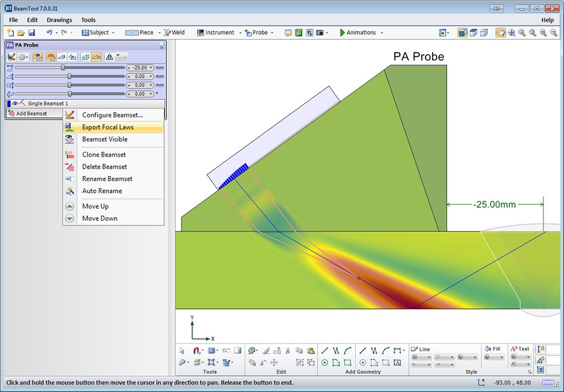The width and height of the screenshot is (564, 392).
Task: Choose Clone Beamset from context menu
Action: (113, 155)
